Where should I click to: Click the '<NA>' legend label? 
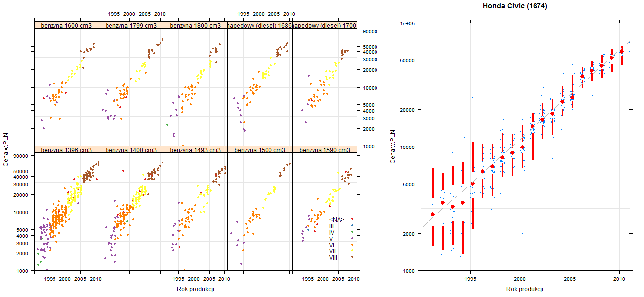click(x=337, y=219)
